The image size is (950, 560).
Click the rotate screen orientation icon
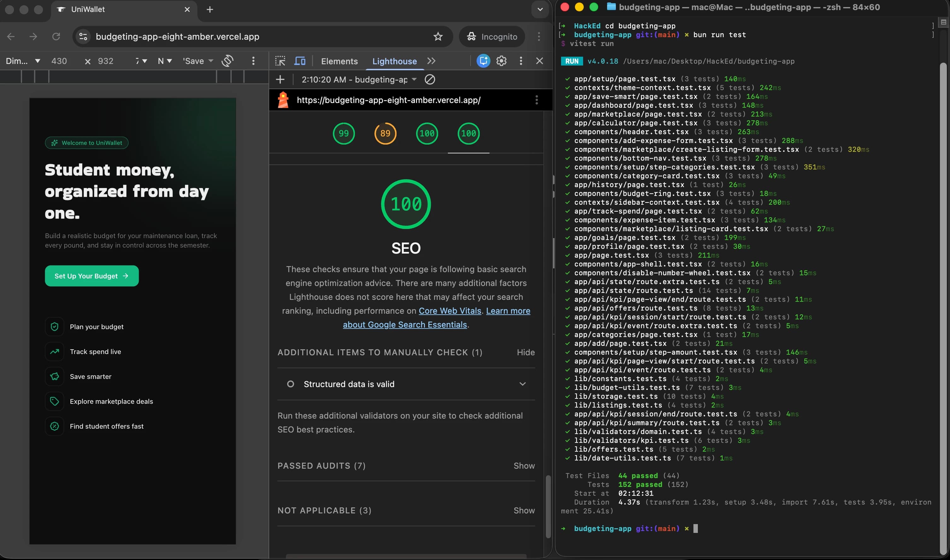[227, 61]
